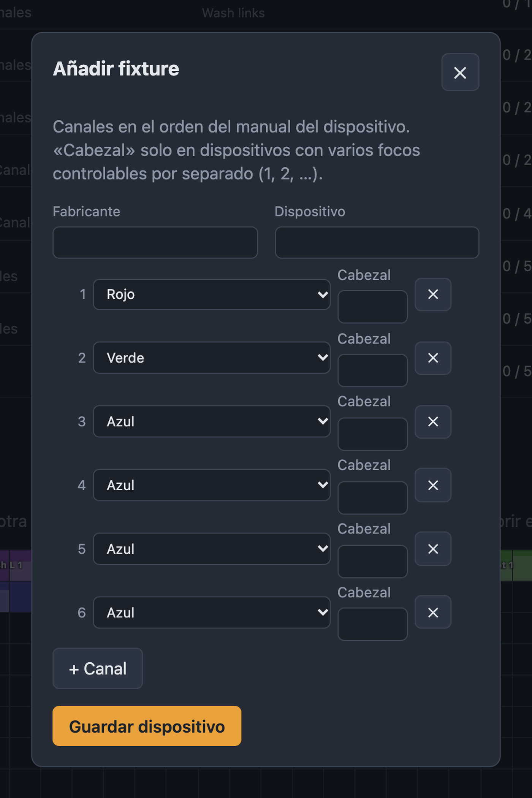Screen dimensions: 532x798
Task: Add a channel with + Canal
Action: [x=98, y=668]
